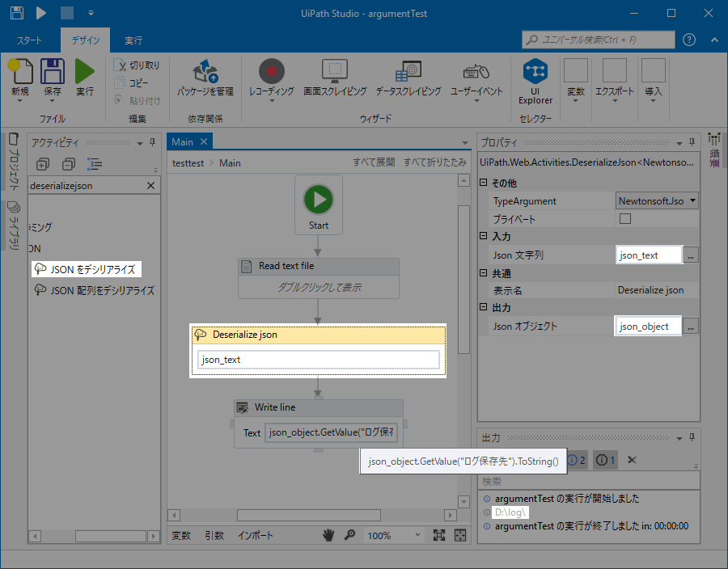
Task: Click the 導入 ribbon button
Action: 654,80
